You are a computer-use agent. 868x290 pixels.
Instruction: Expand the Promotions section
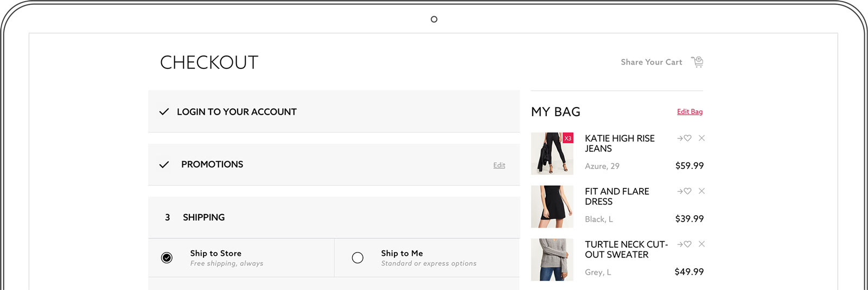pos(334,165)
